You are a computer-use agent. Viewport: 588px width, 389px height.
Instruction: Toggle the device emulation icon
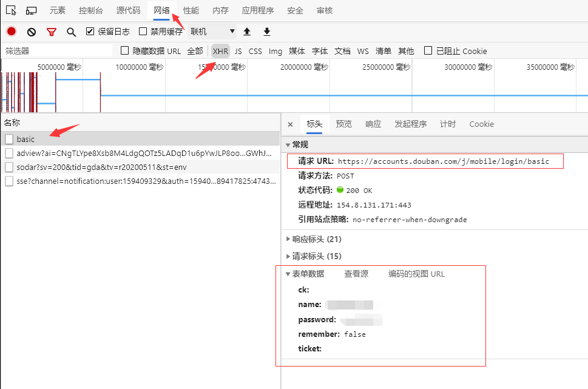[x=31, y=10]
